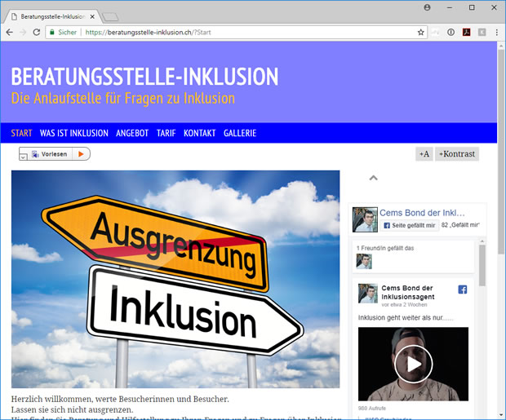Click the ReadSpeaker play arrow icon

click(81, 154)
